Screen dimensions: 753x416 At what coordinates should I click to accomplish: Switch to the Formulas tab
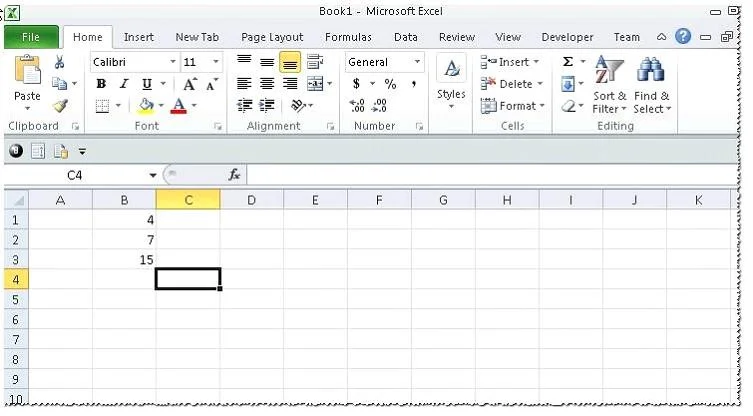pos(348,37)
